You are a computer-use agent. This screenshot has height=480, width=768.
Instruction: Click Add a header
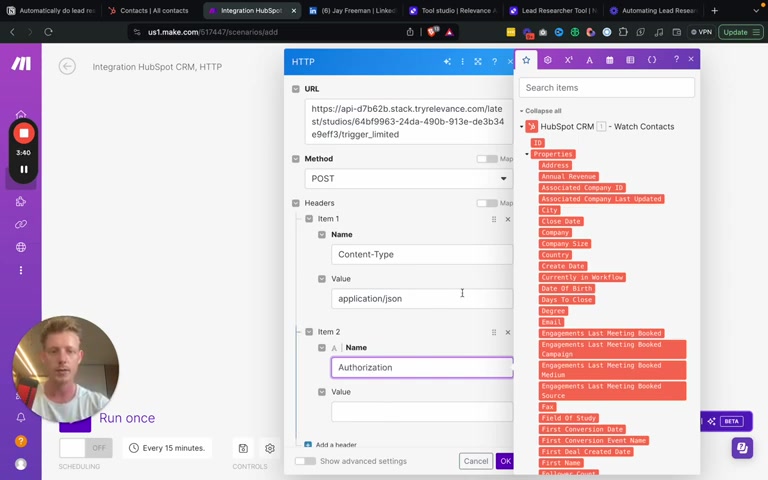tap(336, 445)
